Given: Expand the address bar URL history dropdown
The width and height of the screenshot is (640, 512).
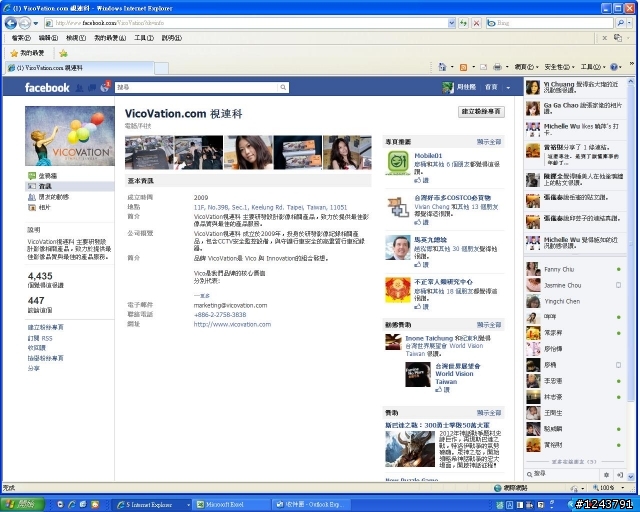Looking at the screenshot, I should point(451,23).
